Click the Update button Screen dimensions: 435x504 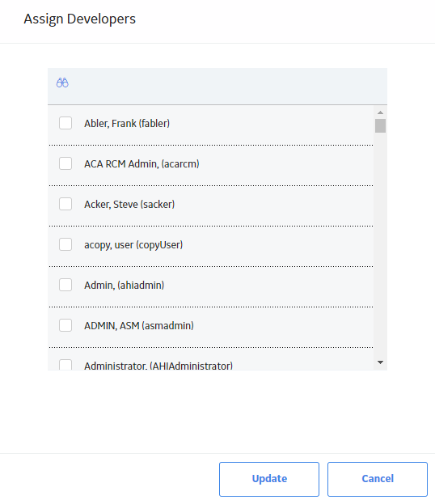click(269, 479)
